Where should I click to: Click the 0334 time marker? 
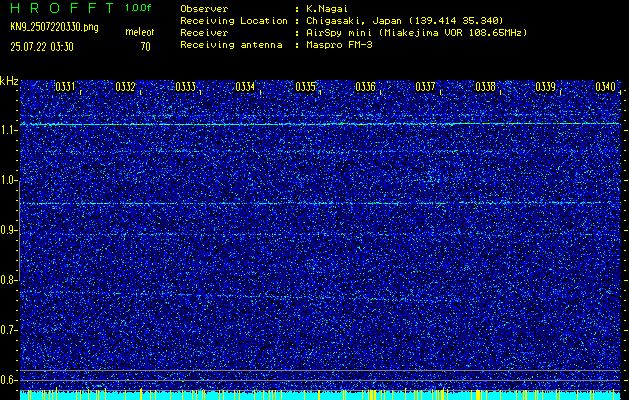(245, 87)
